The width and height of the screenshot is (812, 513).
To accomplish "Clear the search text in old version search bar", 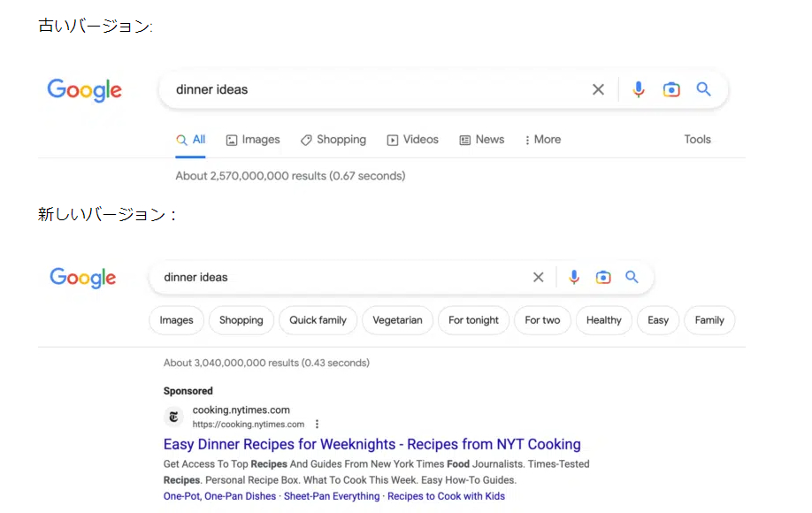I will tap(598, 89).
